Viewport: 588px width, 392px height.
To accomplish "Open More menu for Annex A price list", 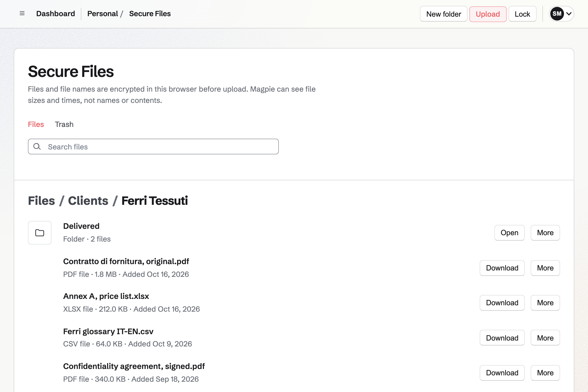I will [x=545, y=303].
